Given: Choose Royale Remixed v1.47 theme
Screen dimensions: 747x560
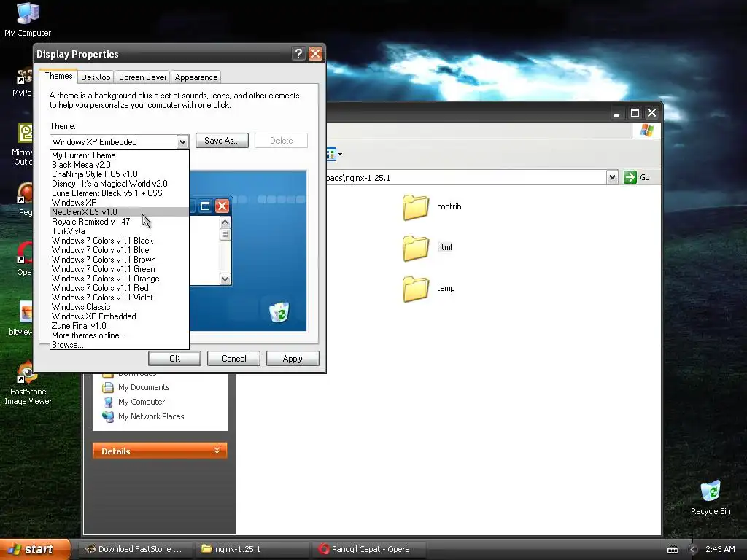Looking at the screenshot, I should point(119,222).
